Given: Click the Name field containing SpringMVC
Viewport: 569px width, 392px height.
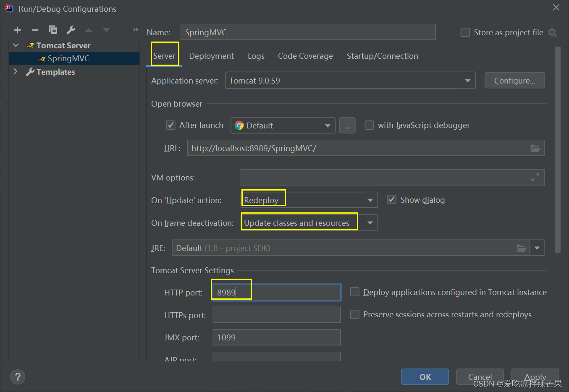Looking at the screenshot, I should pos(308,32).
